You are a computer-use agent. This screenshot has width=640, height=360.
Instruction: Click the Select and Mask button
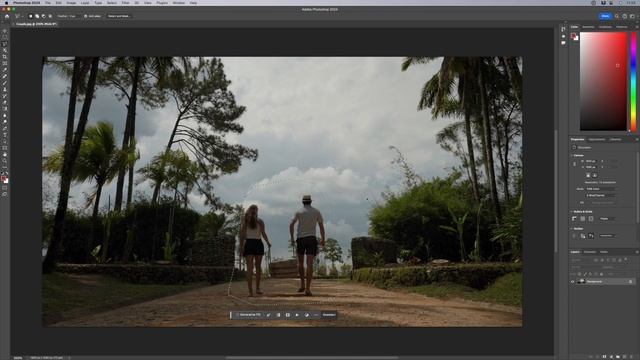click(119, 16)
